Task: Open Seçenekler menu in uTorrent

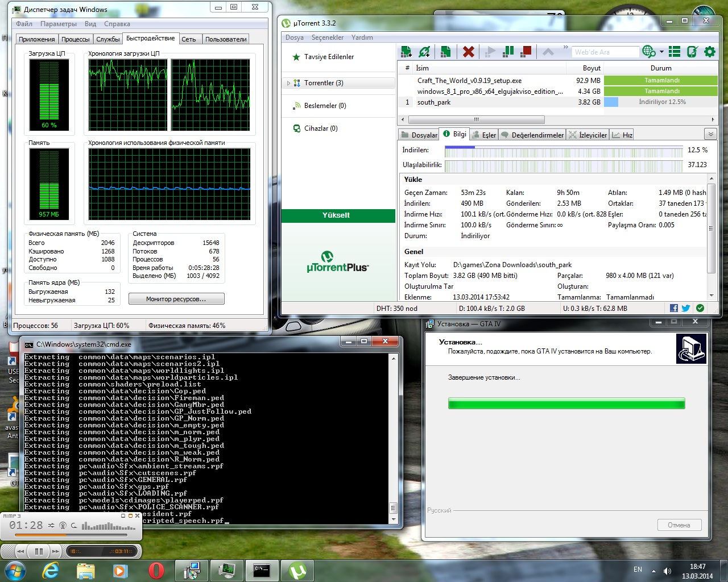Action: (328, 38)
